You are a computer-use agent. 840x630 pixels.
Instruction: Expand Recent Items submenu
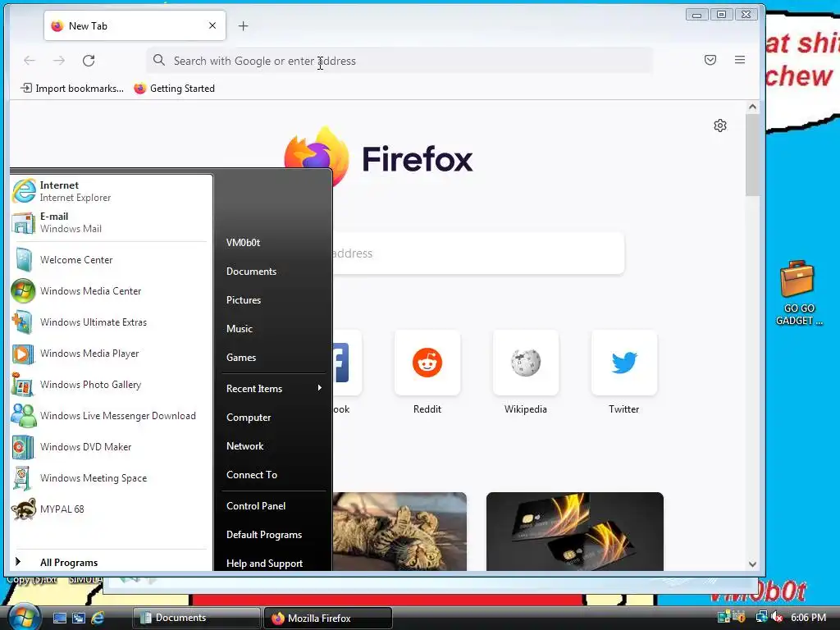pyautogui.click(x=273, y=388)
